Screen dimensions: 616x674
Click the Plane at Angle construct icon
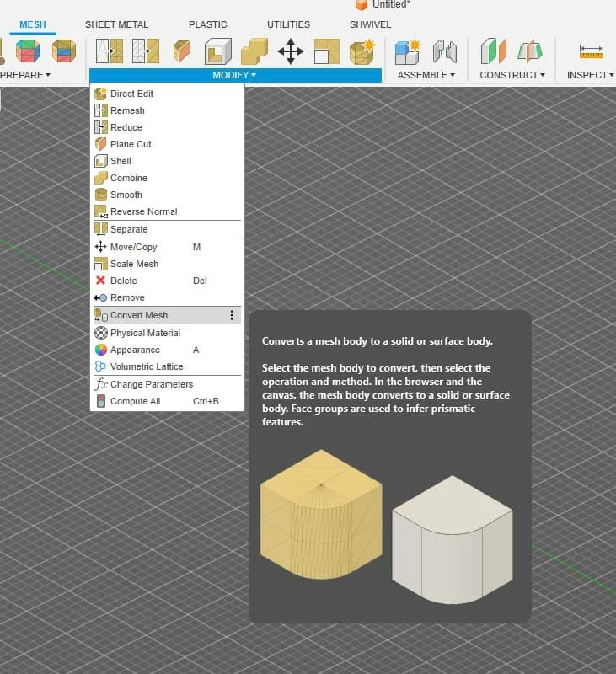[530, 51]
